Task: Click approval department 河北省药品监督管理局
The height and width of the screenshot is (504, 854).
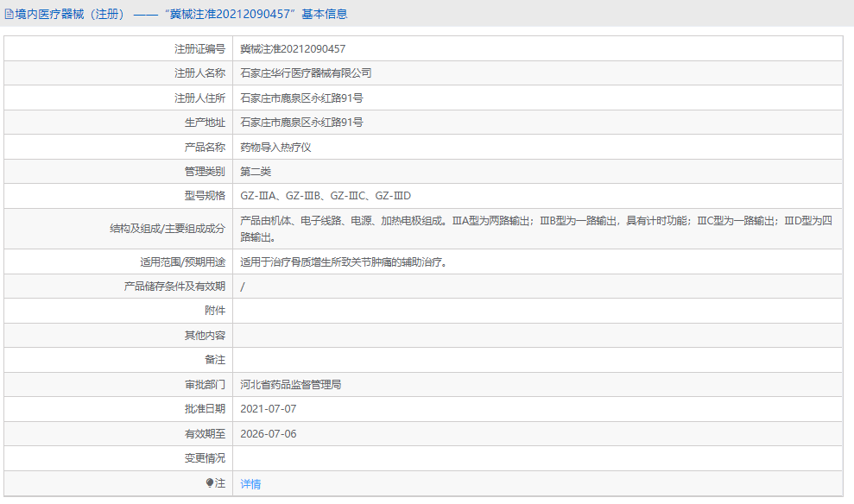Action: pos(291,384)
